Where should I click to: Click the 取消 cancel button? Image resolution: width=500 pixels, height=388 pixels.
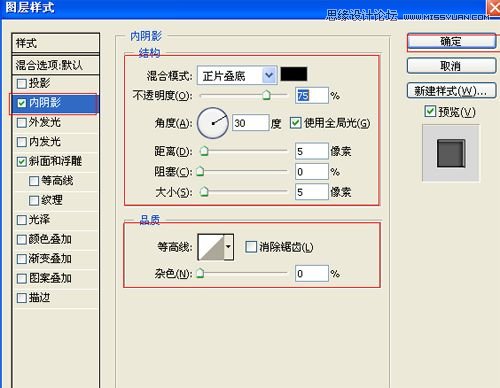coord(452,66)
